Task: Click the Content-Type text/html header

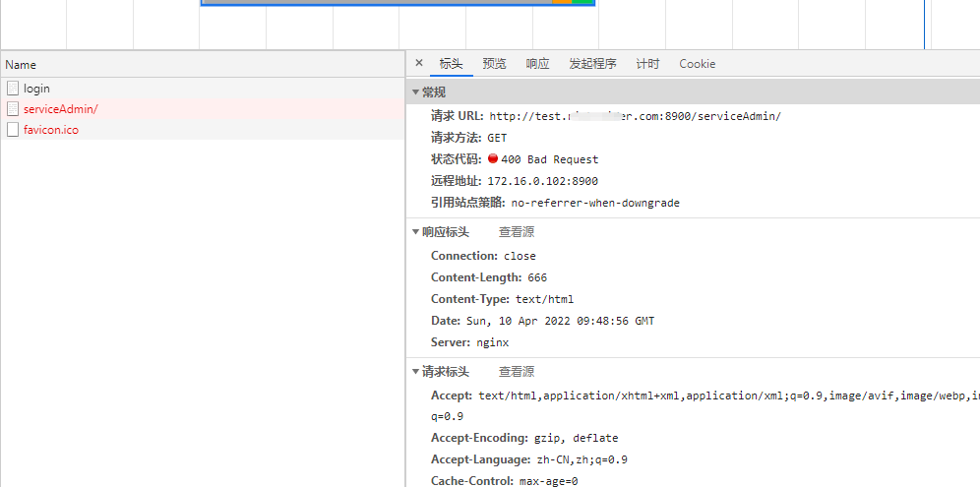Action: 502,299
